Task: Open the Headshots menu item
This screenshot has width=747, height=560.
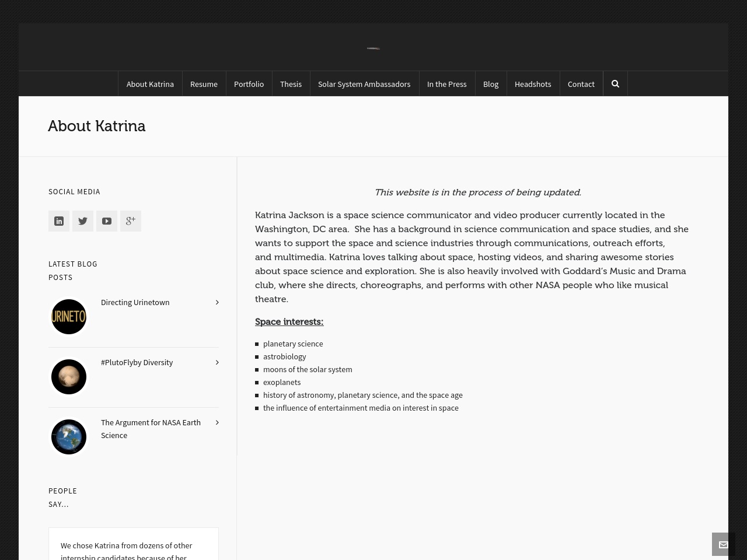Action: point(533,84)
